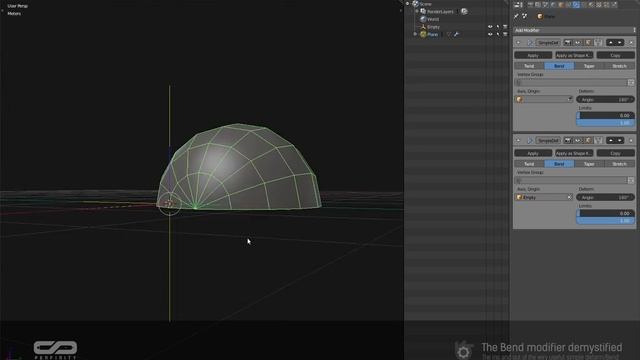The image size is (640, 360).
Task: Expand RenderLayers in the outliner
Action: coord(417,11)
